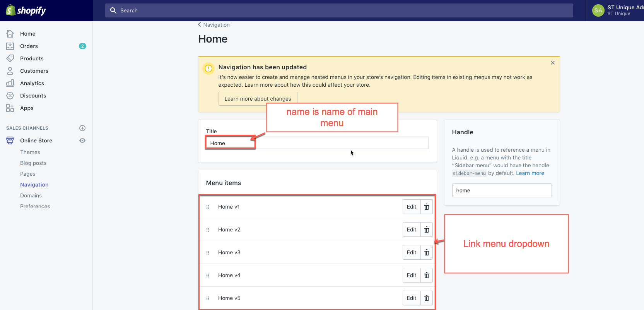Screen dimensions: 644x310
Task: Delete the Home v1 menu item
Action: click(427, 207)
